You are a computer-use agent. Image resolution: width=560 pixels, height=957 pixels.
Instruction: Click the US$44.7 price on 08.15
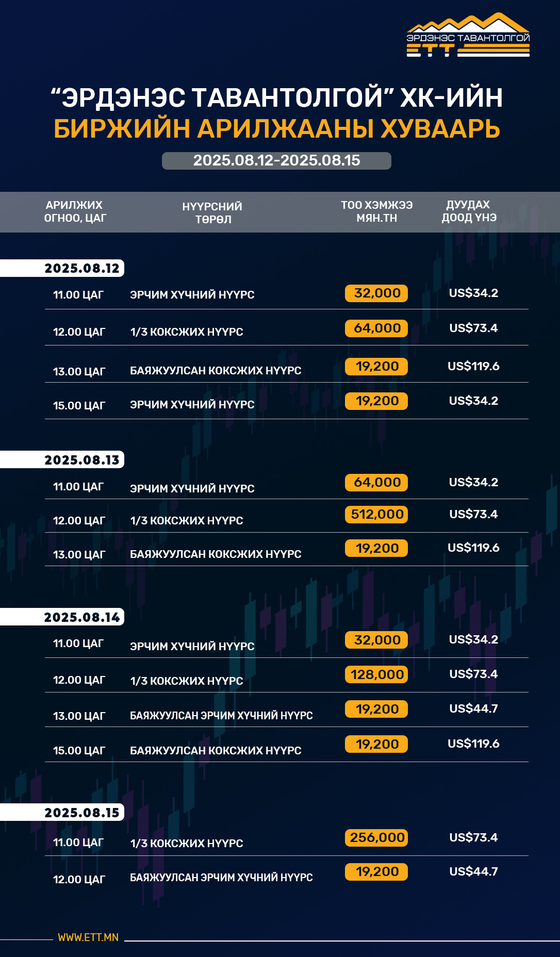(473, 871)
